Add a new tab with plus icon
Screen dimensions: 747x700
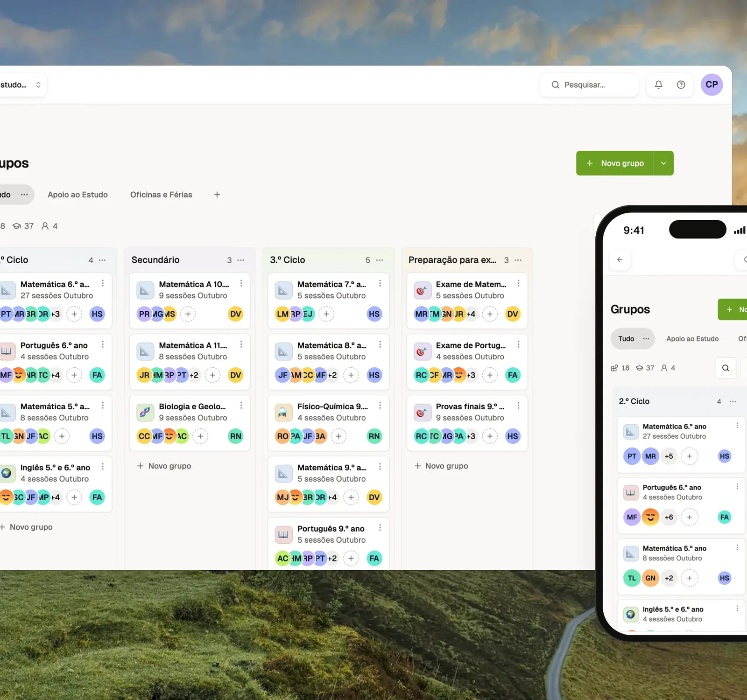coord(217,195)
